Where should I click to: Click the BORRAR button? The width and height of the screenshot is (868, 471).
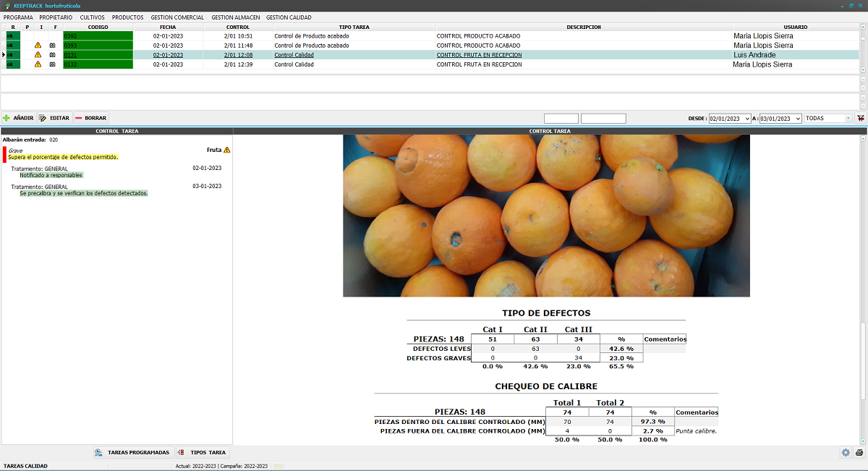point(90,118)
